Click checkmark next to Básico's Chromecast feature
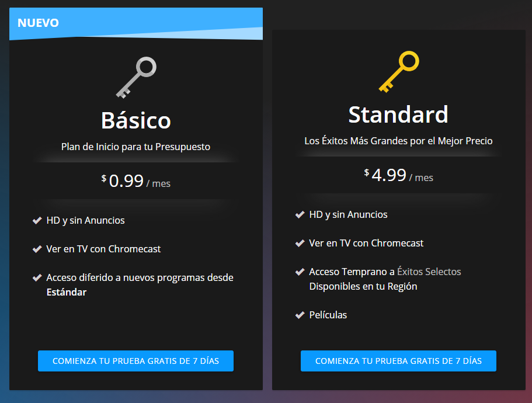 pos(37,249)
